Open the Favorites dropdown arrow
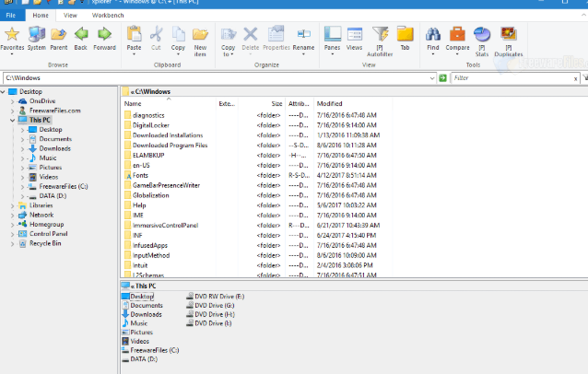Viewport: 588px width, 374px height. pyautogui.click(x=12, y=54)
